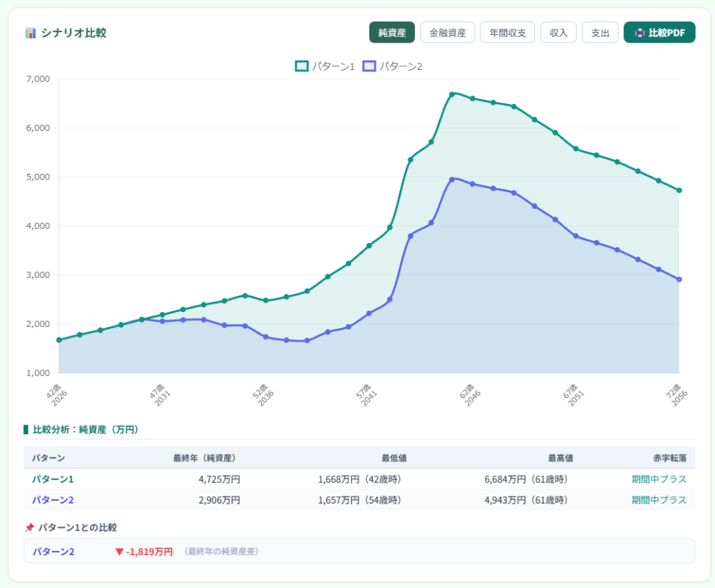
Task: Click the red down-triangle beside -1,819万円
Action: coord(119,552)
